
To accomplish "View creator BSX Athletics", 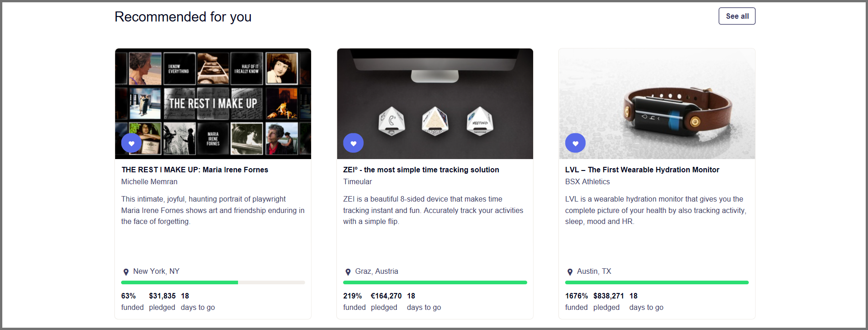I will pyautogui.click(x=587, y=181).
